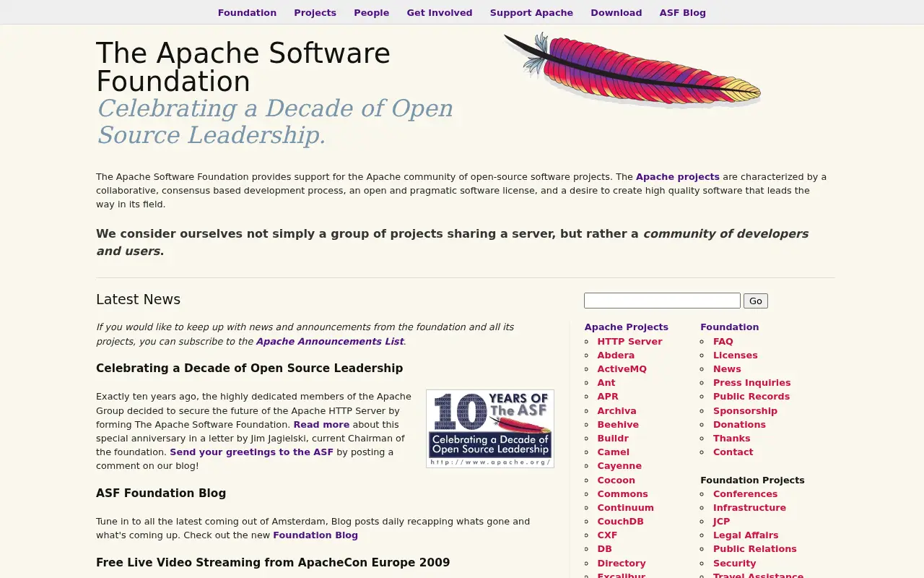Open the Infrastructure link
Screen dimensions: 924x578
pos(749,507)
